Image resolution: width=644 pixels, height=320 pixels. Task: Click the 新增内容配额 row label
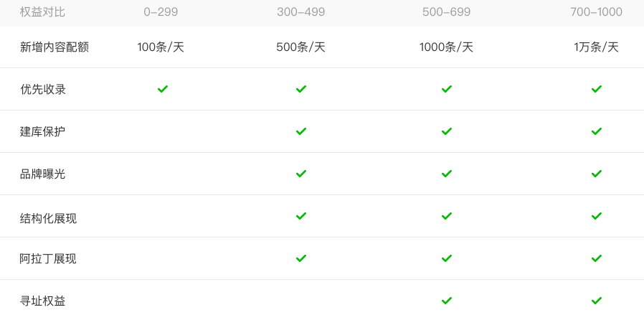pos(55,47)
